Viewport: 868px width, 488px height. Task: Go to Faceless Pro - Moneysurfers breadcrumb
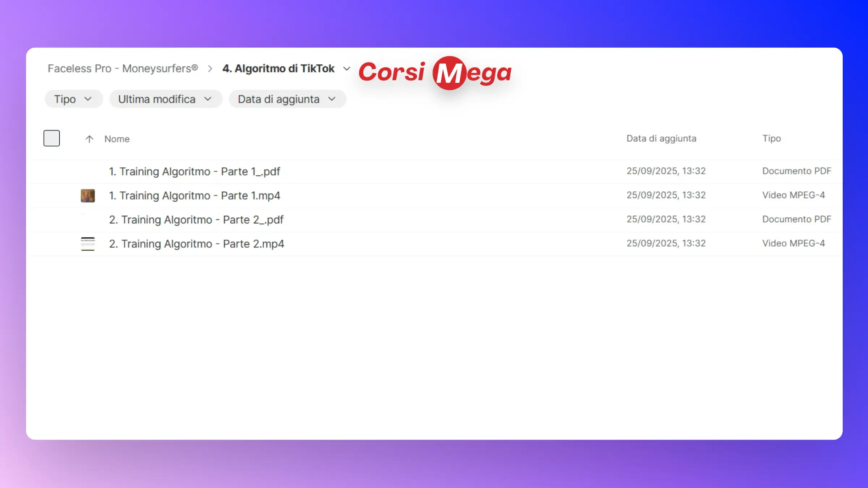tap(123, 68)
